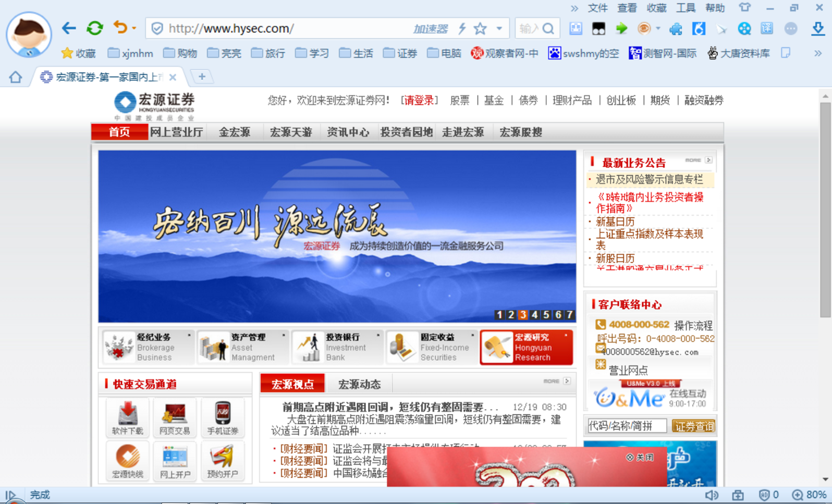The image size is (832, 504).
Task: Select 资讯中心 navigation item
Action: 348,132
